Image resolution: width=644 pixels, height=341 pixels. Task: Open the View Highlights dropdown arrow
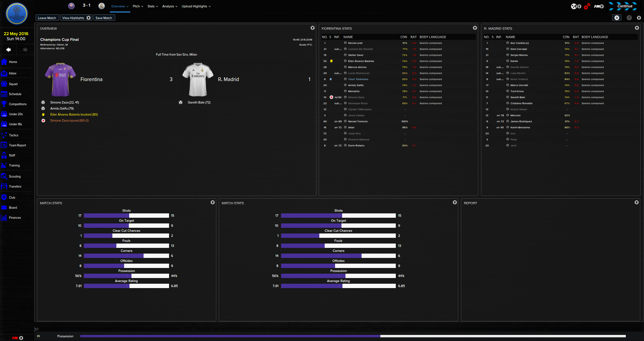tap(89, 18)
